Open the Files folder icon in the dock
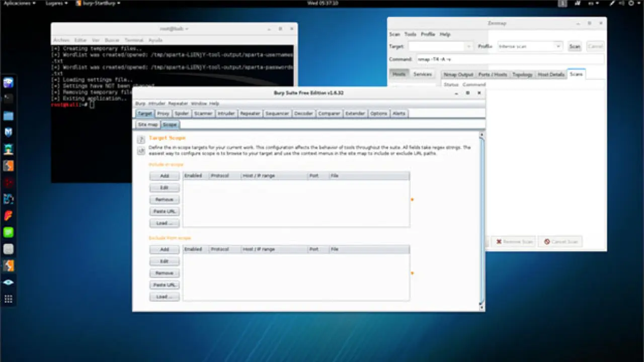Image resolution: width=644 pixels, height=362 pixels. click(x=9, y=116)
